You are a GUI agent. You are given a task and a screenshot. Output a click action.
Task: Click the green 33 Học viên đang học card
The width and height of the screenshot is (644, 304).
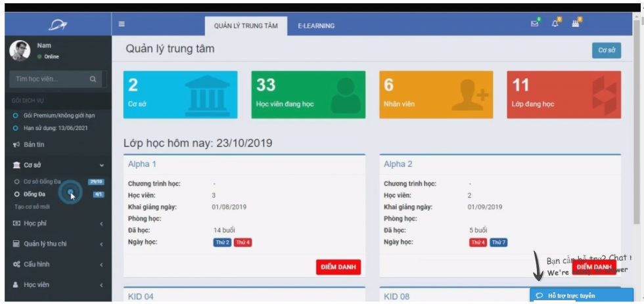click(308, 95)
